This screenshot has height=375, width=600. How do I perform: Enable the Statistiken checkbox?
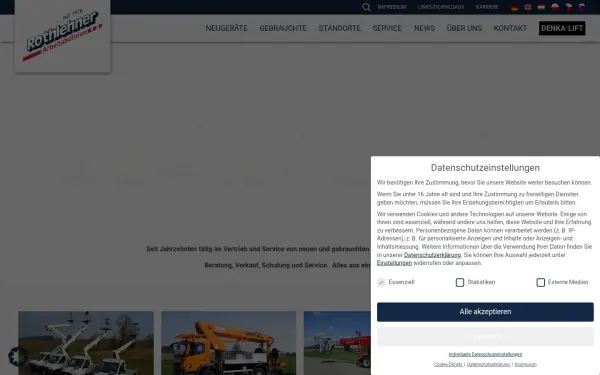[460, 282]
